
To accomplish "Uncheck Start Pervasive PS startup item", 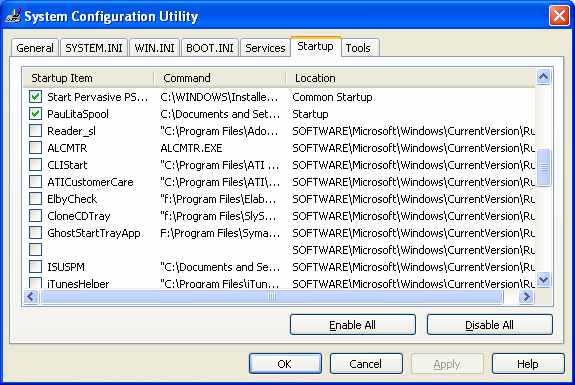I will (35, 97).
